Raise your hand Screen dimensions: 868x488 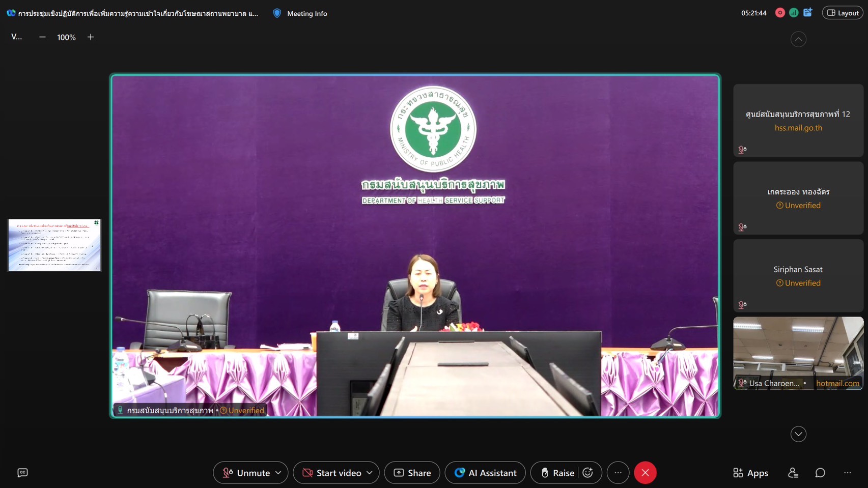pyautogui.click(x=557, y=473)
